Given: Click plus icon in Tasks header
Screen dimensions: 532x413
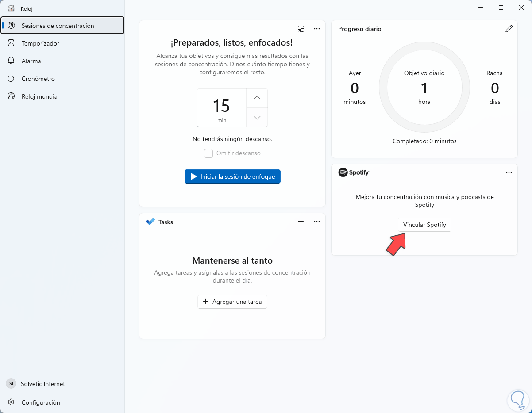Looking at the screenshot, I should 301,222.
